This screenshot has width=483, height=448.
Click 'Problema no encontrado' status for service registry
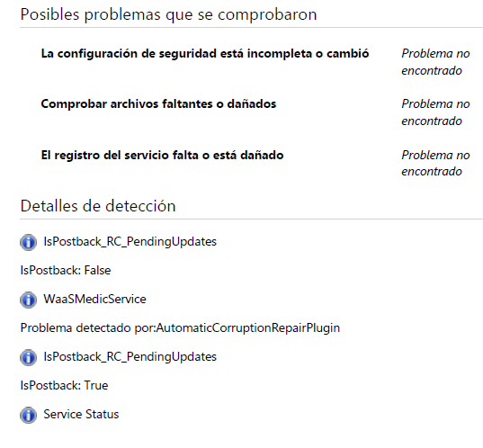435,163
